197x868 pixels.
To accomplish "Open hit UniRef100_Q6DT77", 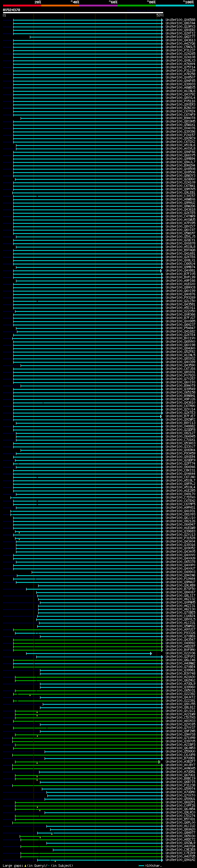I will pos(180,37).
